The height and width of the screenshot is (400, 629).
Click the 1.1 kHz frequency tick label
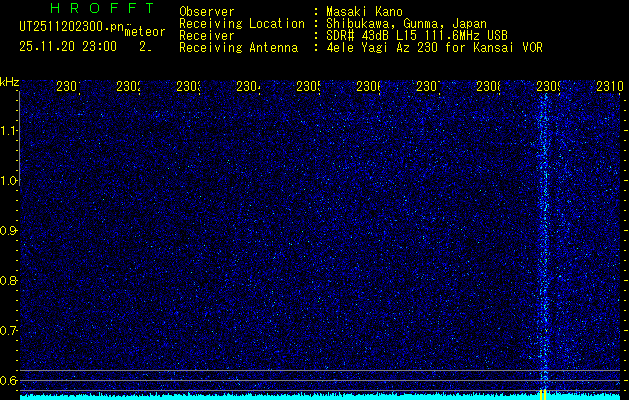9,130
